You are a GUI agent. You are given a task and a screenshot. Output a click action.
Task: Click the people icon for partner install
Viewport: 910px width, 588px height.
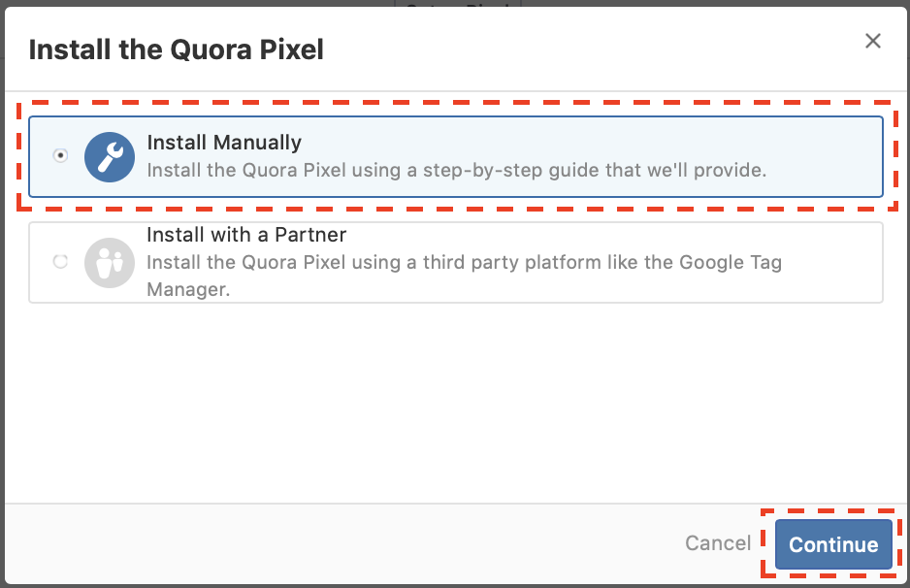click(x=109, y=262)
